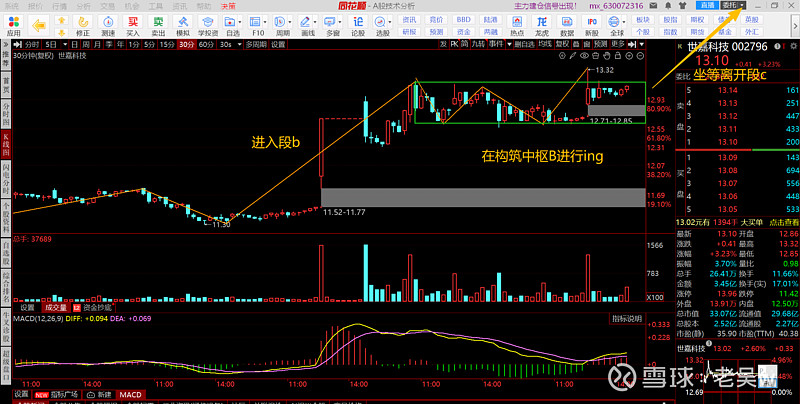Click the 删自选 button
Image resolution: width=800 pixels, height=404 pixels.
(x=525, y=44)
